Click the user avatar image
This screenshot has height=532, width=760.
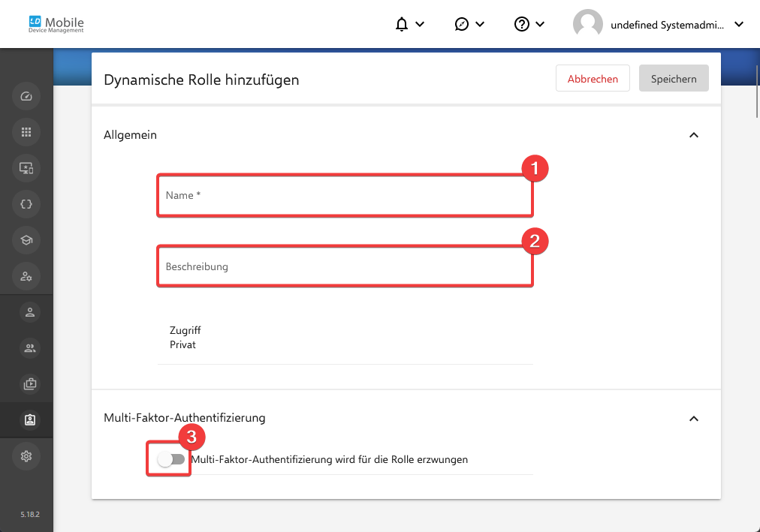point(587,24)
